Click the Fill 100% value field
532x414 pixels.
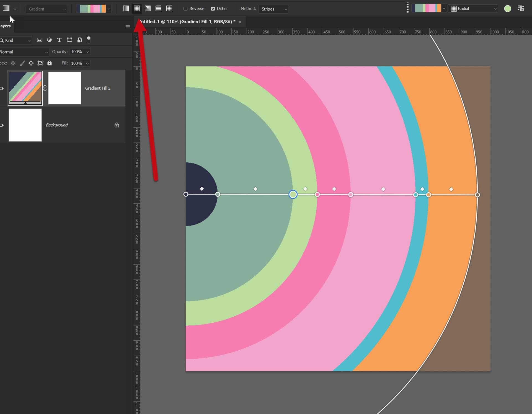(77, 63)
